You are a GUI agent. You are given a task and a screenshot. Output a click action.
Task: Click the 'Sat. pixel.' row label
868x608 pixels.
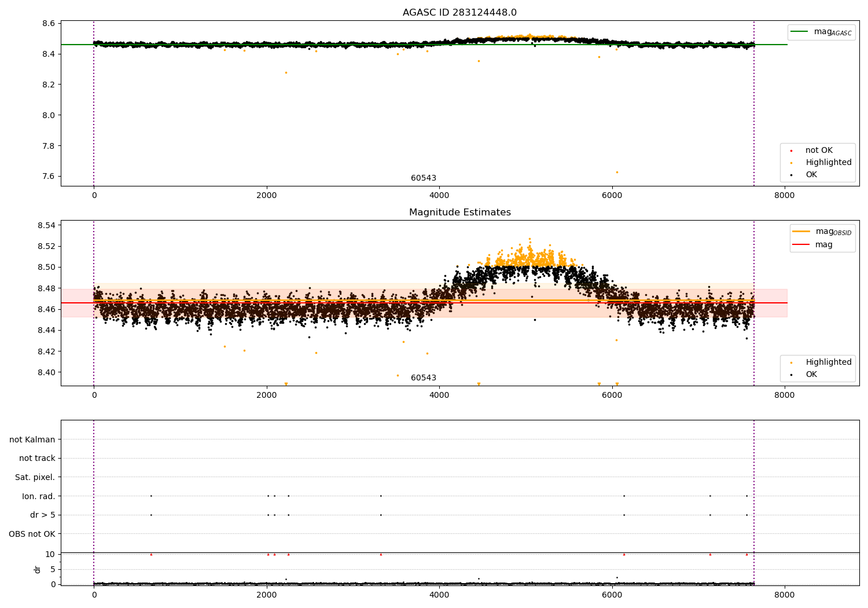pyautogui.click(x=35, y=477)
